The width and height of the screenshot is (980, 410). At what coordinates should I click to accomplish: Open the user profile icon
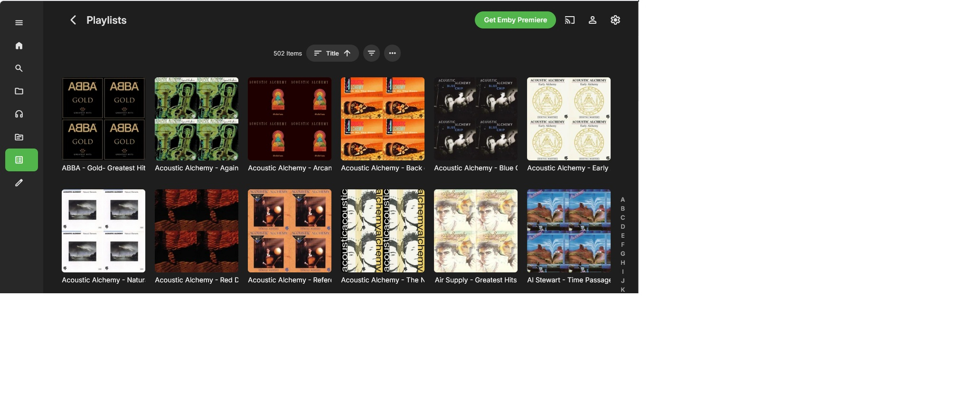[x=593, y=20]
